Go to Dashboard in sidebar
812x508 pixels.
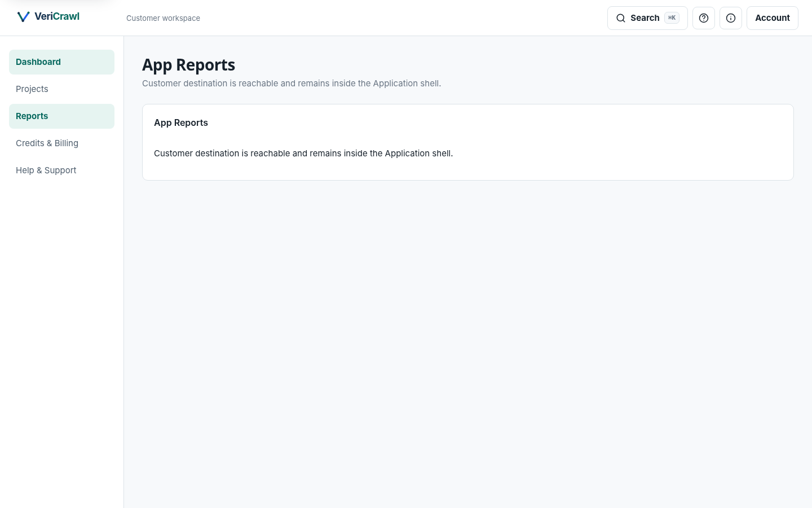(61, 62)
